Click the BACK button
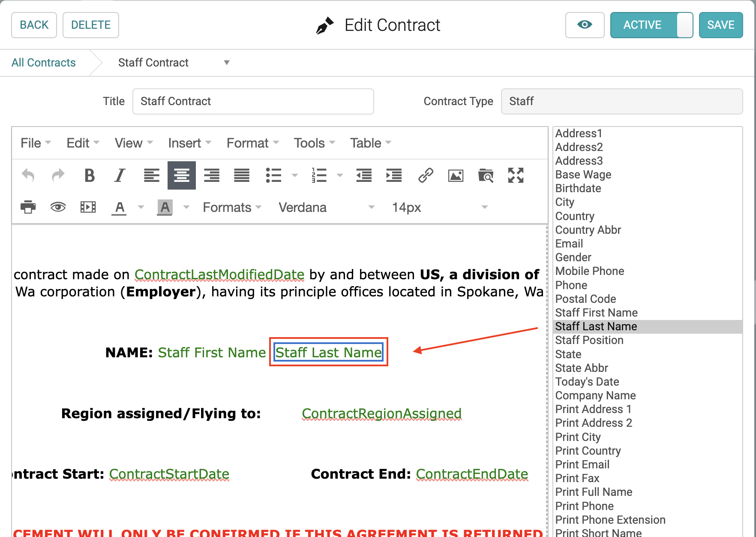Screen dimensions: 756x537 click(34, 25)
